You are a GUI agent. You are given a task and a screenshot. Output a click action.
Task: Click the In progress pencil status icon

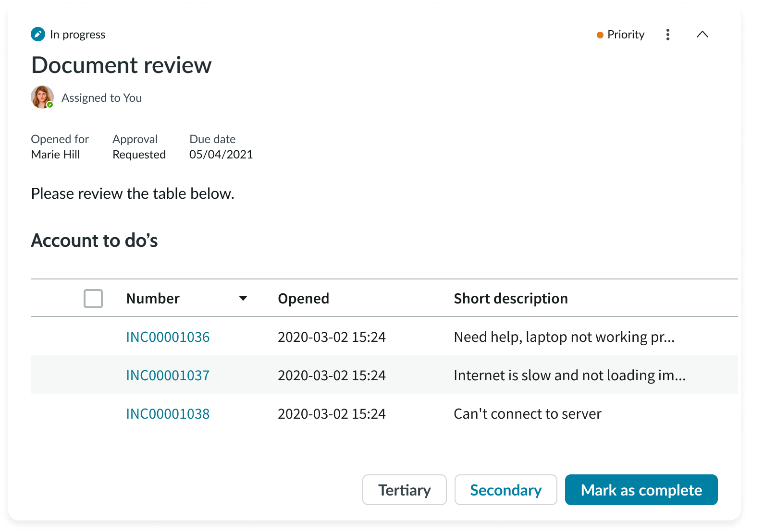(38, 35)
